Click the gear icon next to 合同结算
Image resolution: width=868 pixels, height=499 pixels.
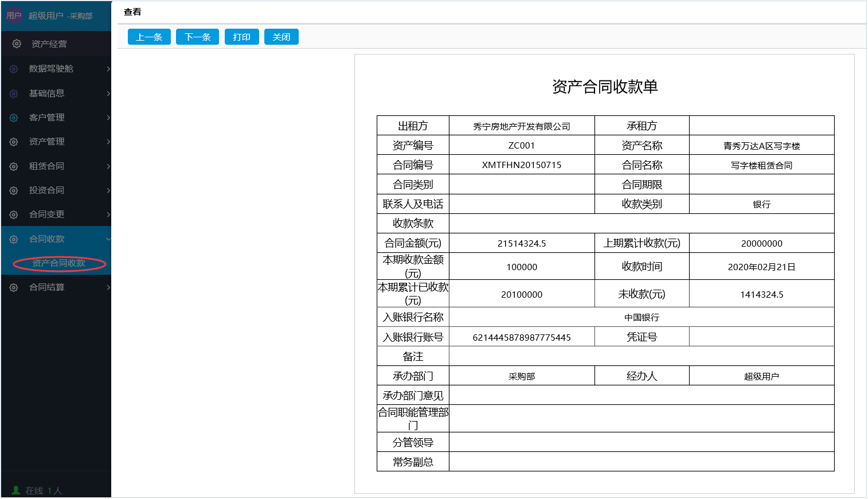[14, 287]
